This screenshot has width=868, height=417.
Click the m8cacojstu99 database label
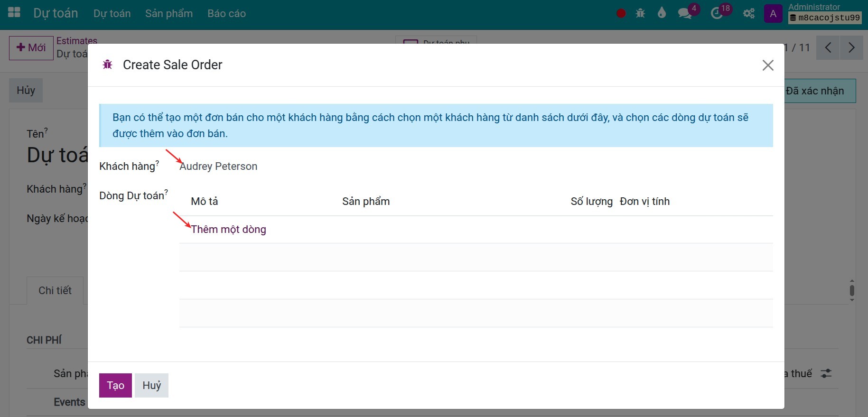tap(825, 18)
